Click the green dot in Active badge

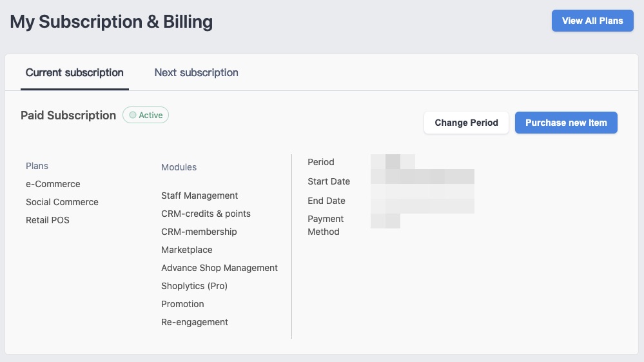(133, 115)
